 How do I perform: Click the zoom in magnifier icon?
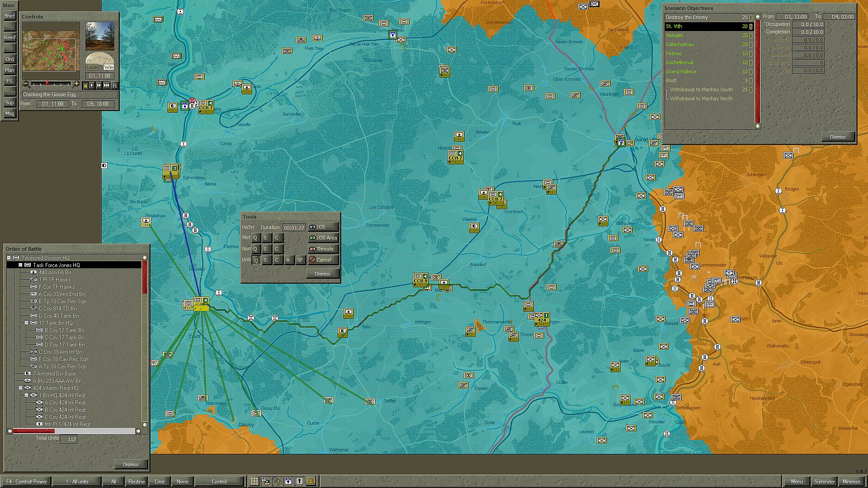pos(76,84)
